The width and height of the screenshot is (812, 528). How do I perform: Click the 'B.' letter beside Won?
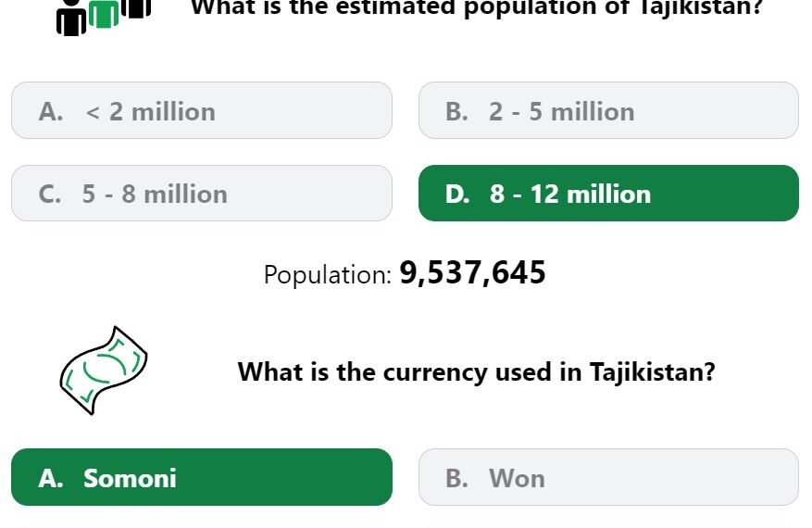(x=456, y=478)
